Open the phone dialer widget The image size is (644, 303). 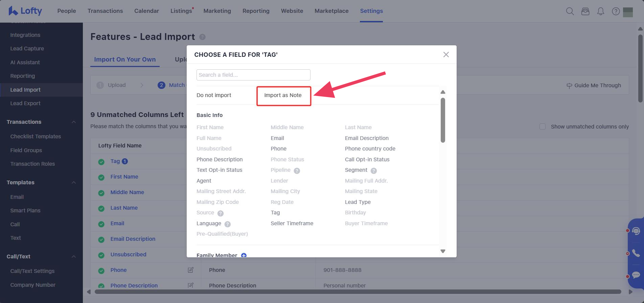(x=636, y=253)
